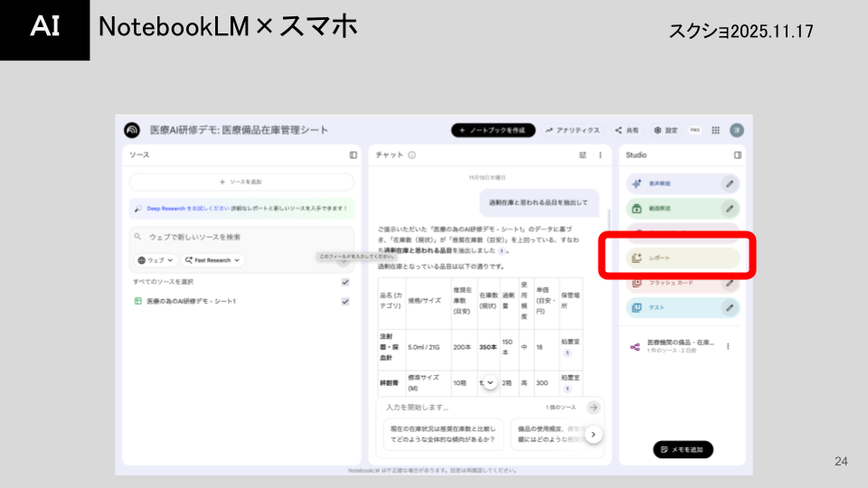Open the アナリティクス tab
868x488 pixels.
coord(572,130)
